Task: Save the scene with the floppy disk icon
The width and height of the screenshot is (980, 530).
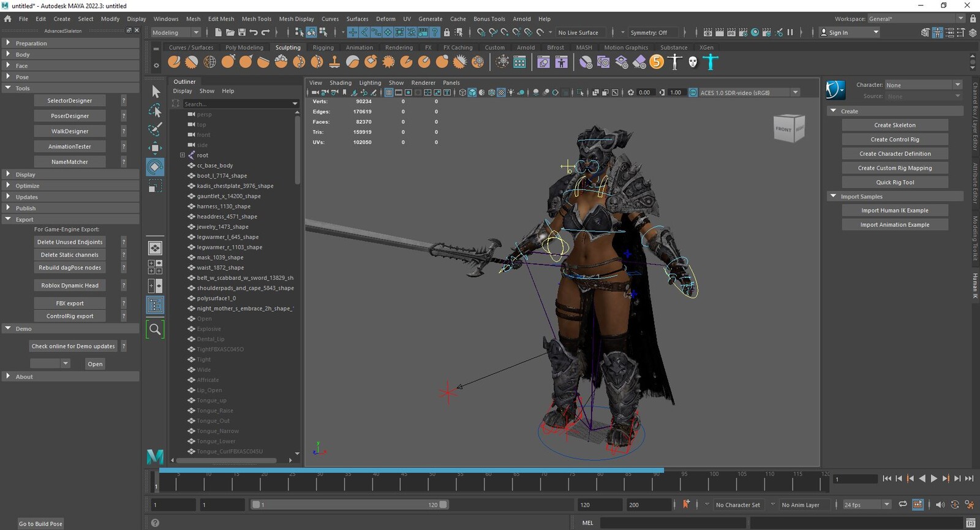Action: 242,32
